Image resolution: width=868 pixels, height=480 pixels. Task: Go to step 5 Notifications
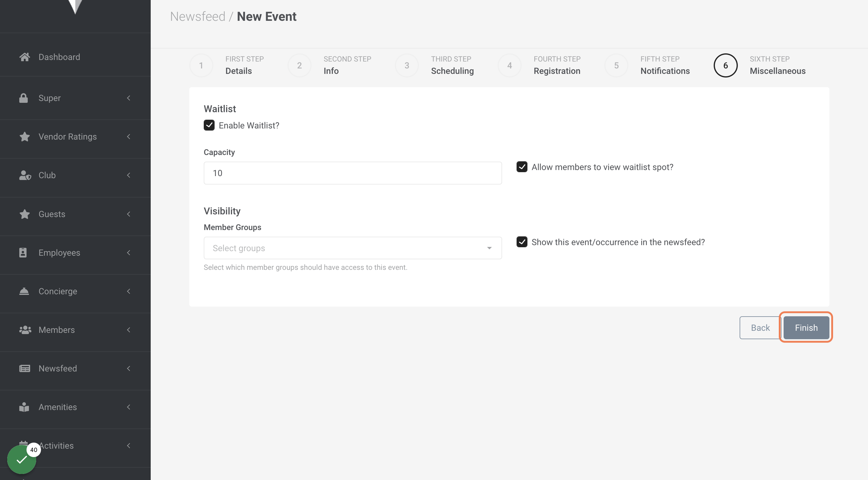point(647,65)
